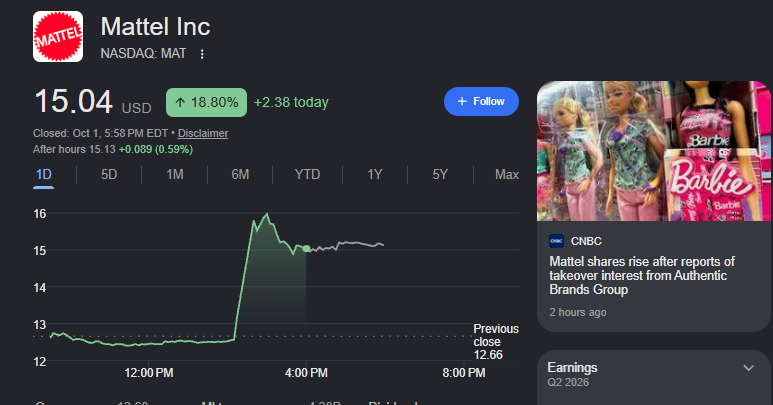
Task: Open the Disclaimer link
Action: pos(203,134)
